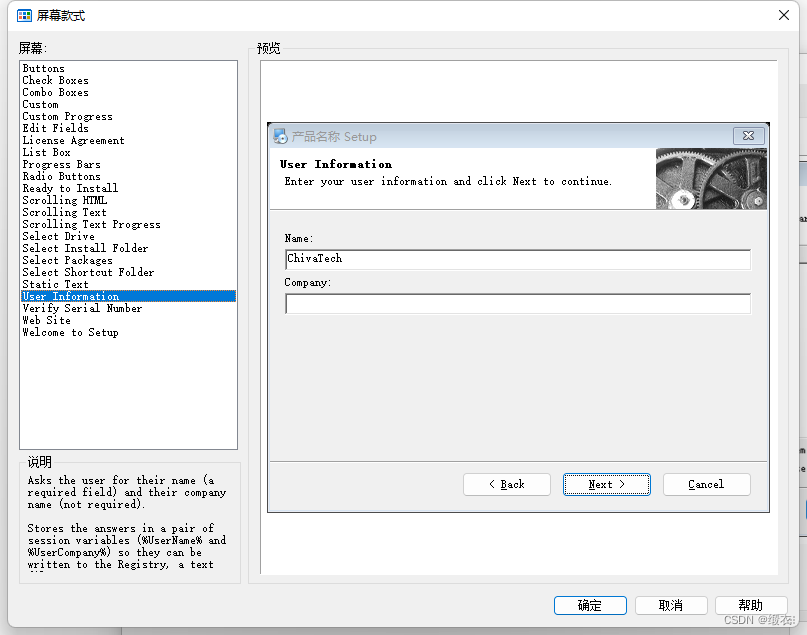Viewport: 807px width, 635px height.
Task: Confirm with the 确定 button
Action: [590, 606]
